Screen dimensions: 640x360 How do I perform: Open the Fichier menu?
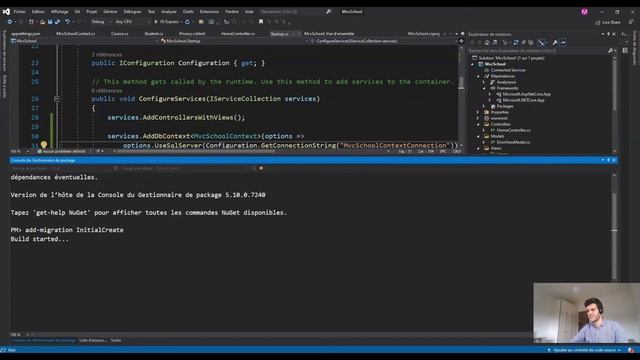[19, 12]
